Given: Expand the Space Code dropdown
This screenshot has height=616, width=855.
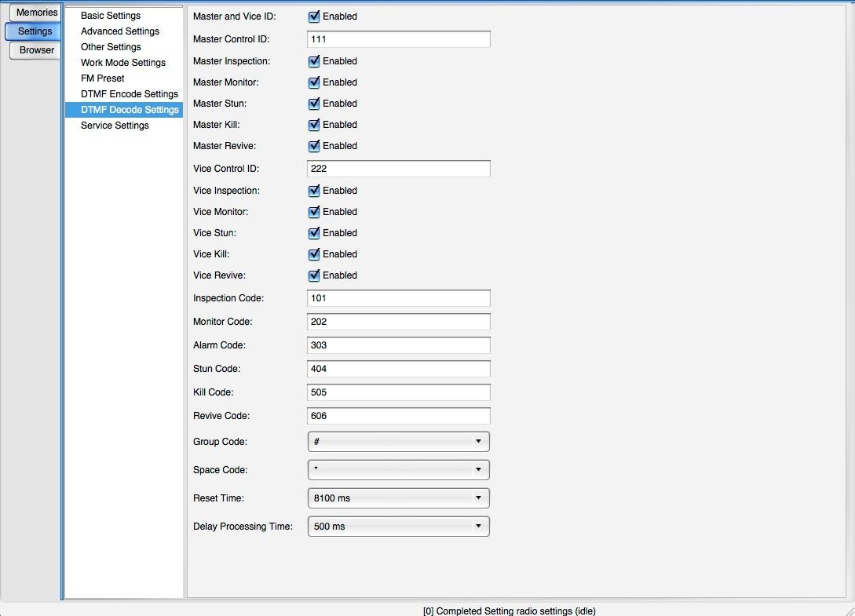Looking at the screenshot, I should pyautogui.click(x=398, y=470).
